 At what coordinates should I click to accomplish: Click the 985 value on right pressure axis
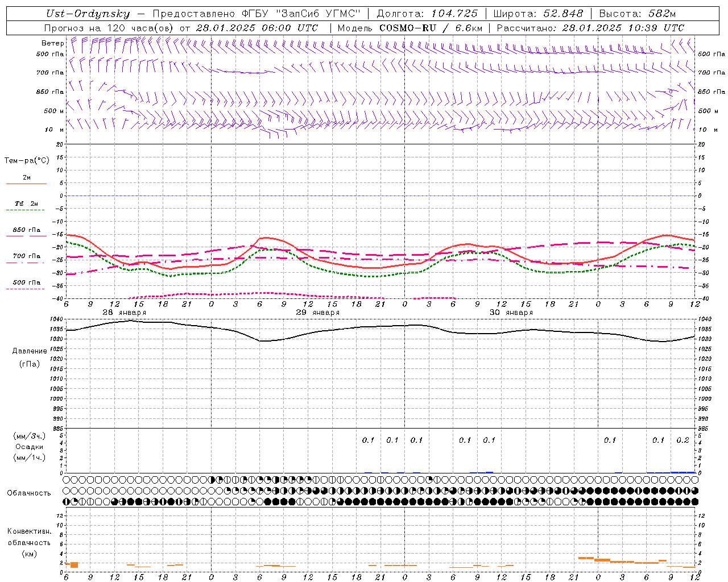(703, 429)
